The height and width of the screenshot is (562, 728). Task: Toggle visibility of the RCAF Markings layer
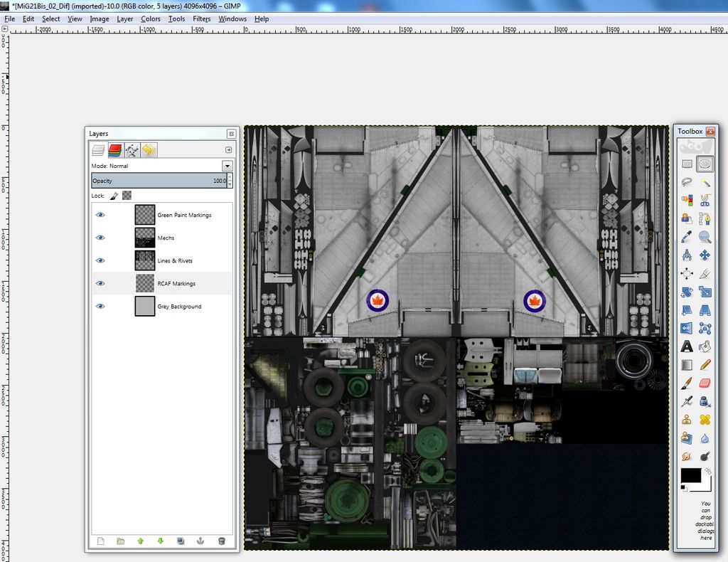click(100, 283)
